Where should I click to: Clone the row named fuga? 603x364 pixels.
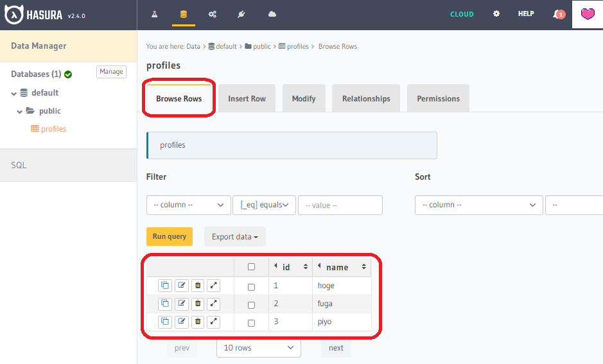tap(165, 304)
